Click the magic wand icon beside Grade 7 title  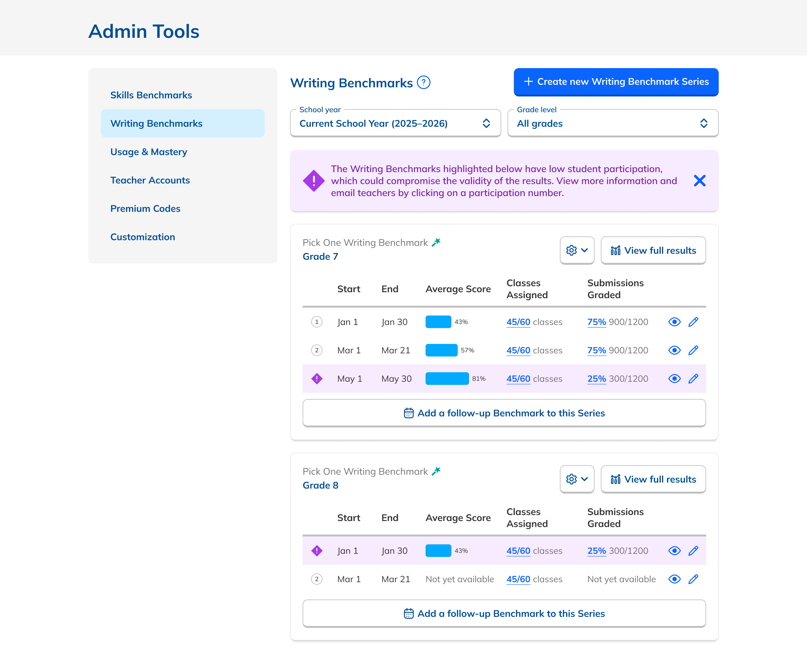(x=436, y=242)
